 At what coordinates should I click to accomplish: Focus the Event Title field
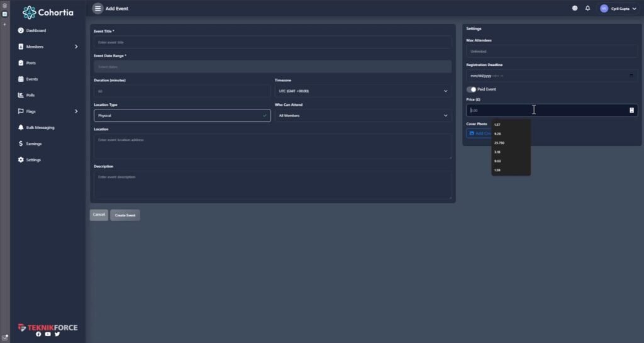(x=273, y=42)
